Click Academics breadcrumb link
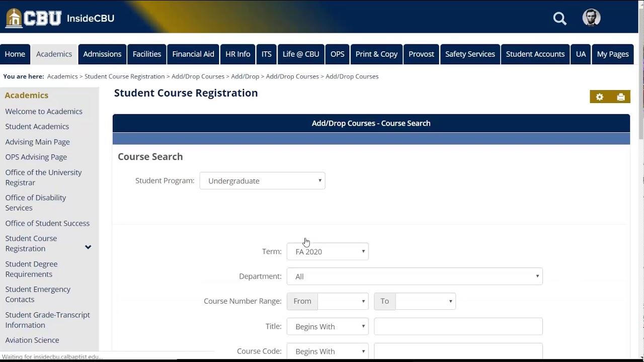644x362 pixels. point(62,76)
